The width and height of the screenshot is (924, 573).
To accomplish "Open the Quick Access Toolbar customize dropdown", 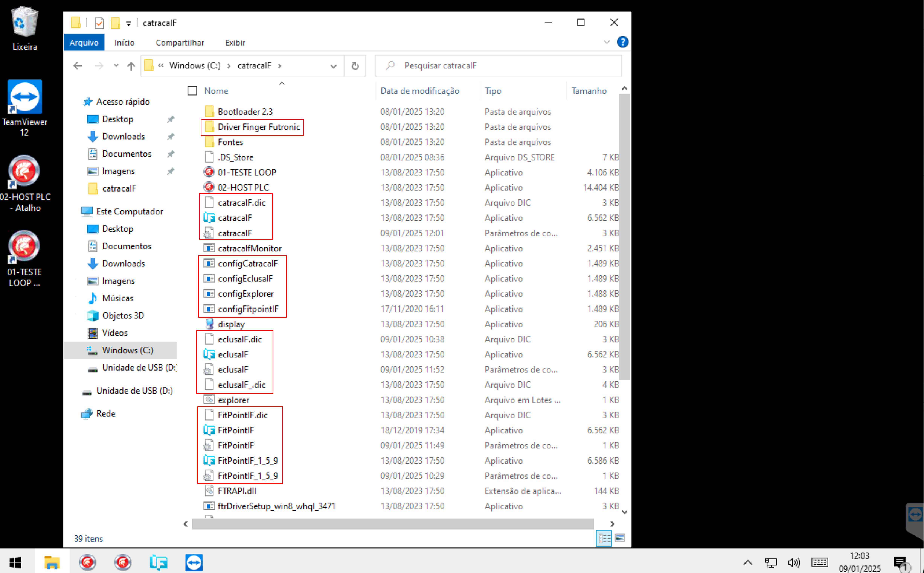I will click(x=129, y=24).
